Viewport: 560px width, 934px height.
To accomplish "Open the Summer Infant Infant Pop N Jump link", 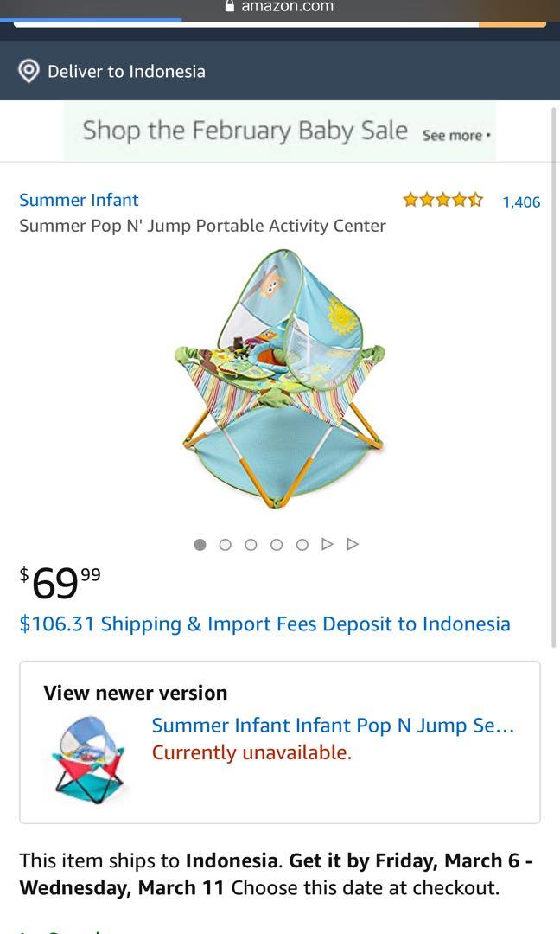I will coord(333,725).
